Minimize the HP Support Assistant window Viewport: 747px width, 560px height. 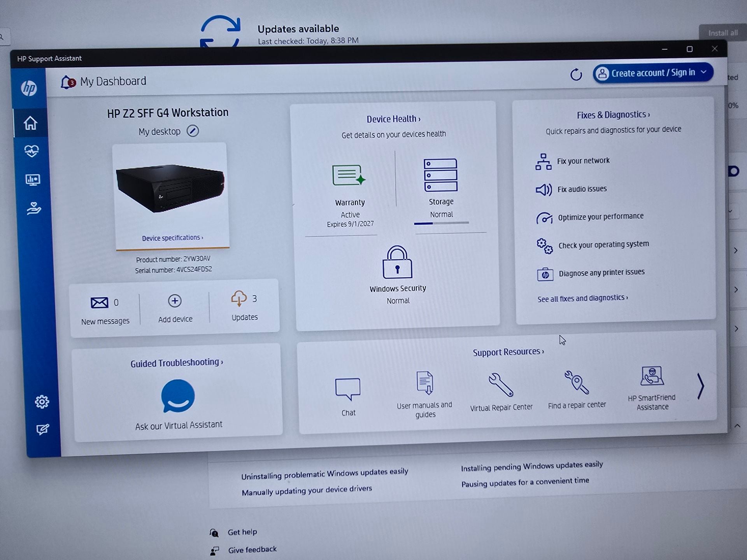click(665, 49)
